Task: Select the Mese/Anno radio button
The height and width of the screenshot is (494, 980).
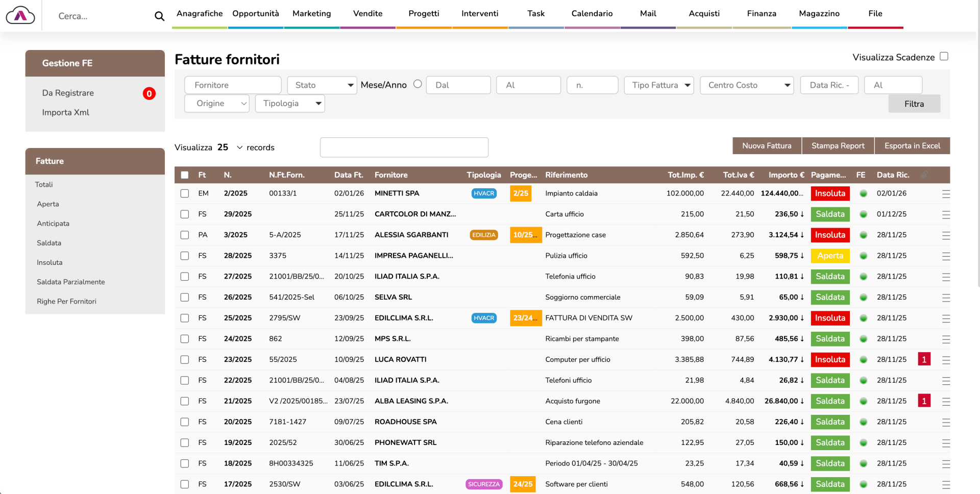Action: [418, 84]
